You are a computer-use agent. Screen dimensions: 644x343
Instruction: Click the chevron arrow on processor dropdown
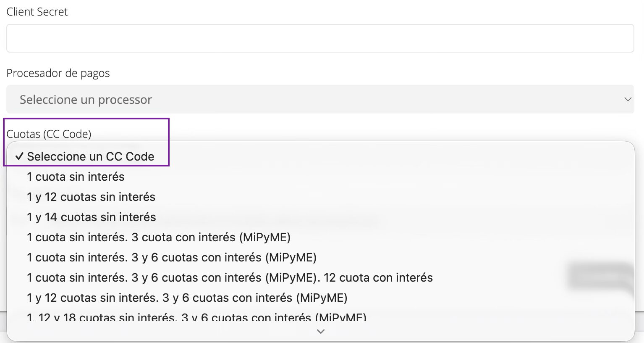628,100
